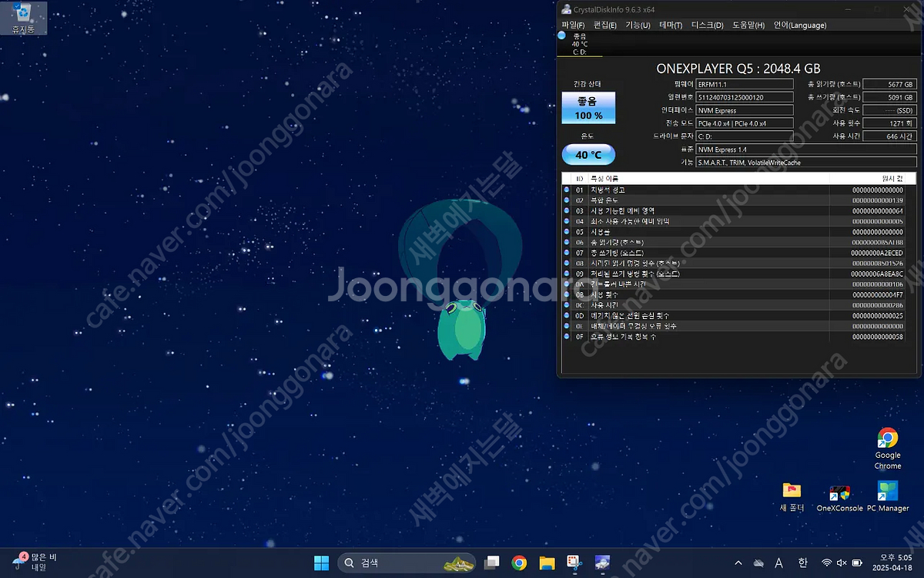The width and height of the screenshot is (924, 578).
Task: Click the blue status dot for attribute 07
Action: coord(567,253)
